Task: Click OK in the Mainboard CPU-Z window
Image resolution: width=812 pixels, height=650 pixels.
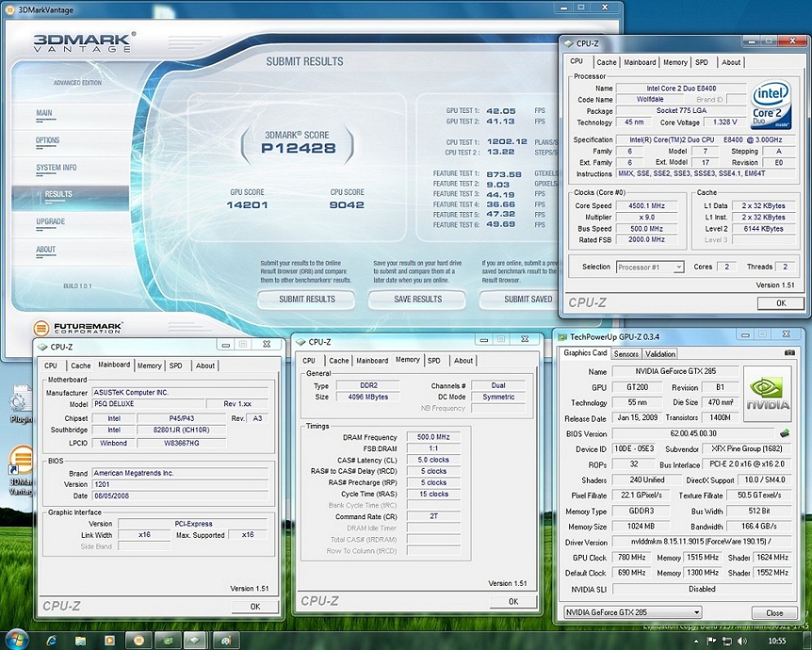Action: click(255, 606)
